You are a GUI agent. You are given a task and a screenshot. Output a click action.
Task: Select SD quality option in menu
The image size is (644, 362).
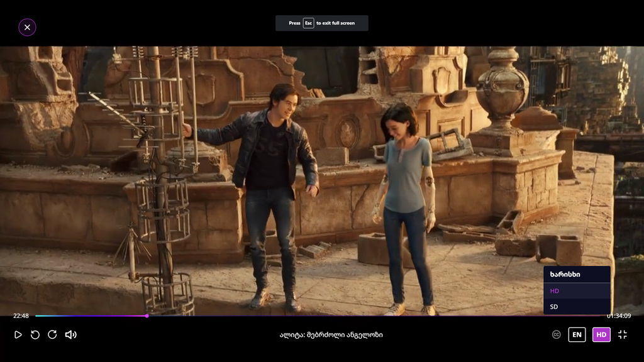(577, 307)
